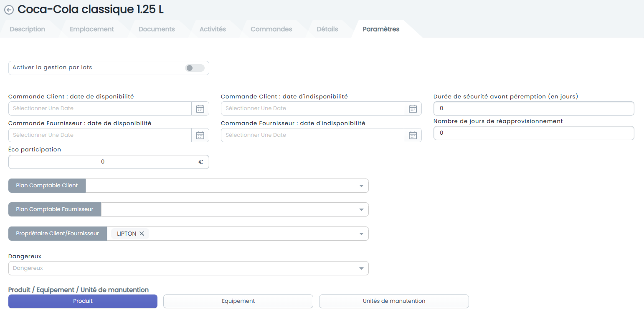Click the Plan Comptable Fournisseur label
The height and width of the screenshot is (317, 644).
click(55, 209)
